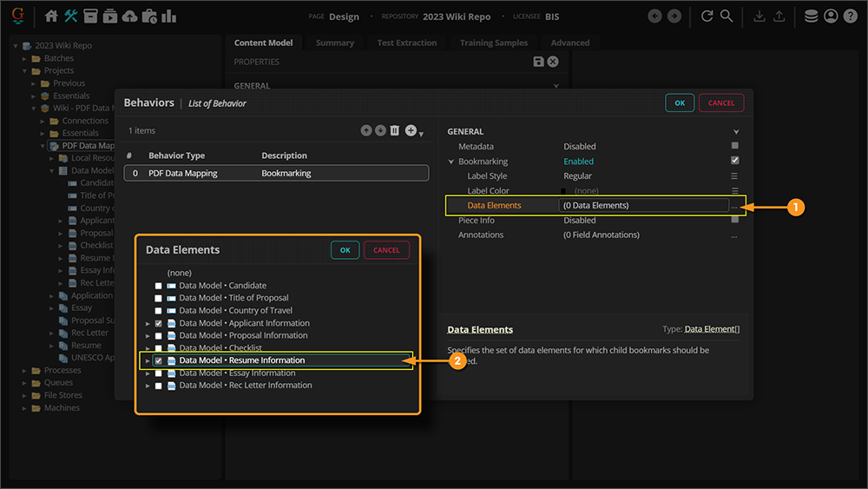Toggle the Bookmarking enabled checkbox
Screen dimensions: 868x489
pyautogui.click(x=735, y=161)
